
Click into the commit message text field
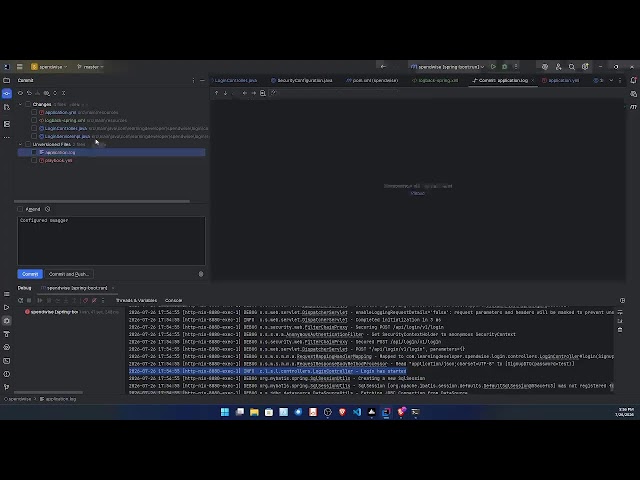click(x=111, y=241)
